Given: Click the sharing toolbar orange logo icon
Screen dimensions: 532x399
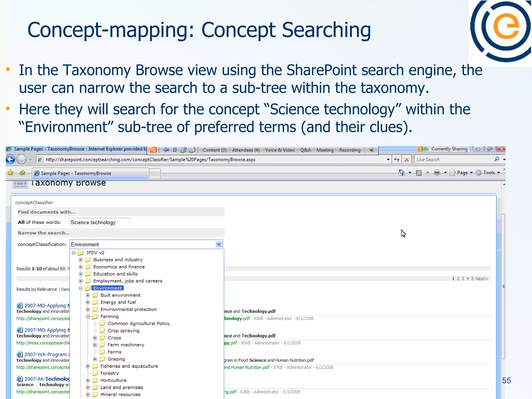Looking at the screenshot, I should (153, 150).
